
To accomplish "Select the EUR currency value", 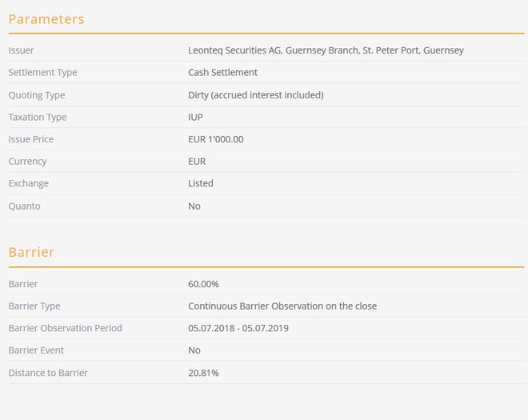I will coord(197,162).
